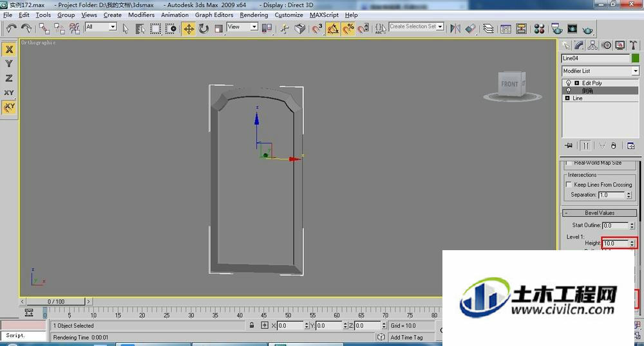This screenshot has width=644, height=346.
Task: Toggle Percent Snap icon
Action: point(348,29)
